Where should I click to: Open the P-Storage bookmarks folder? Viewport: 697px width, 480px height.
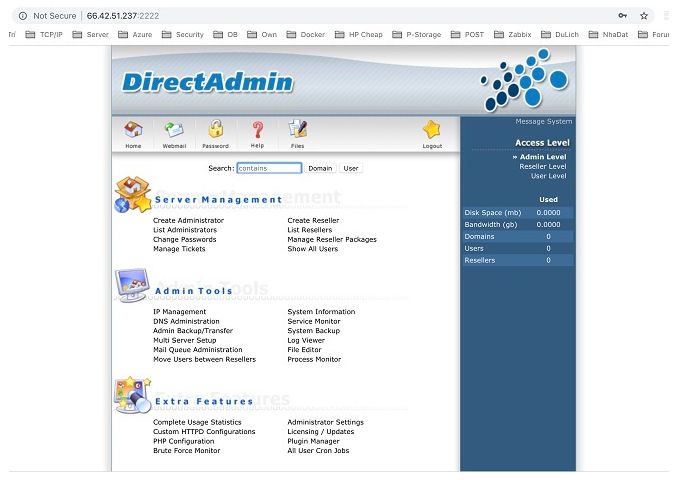click(x=417, y=35)
